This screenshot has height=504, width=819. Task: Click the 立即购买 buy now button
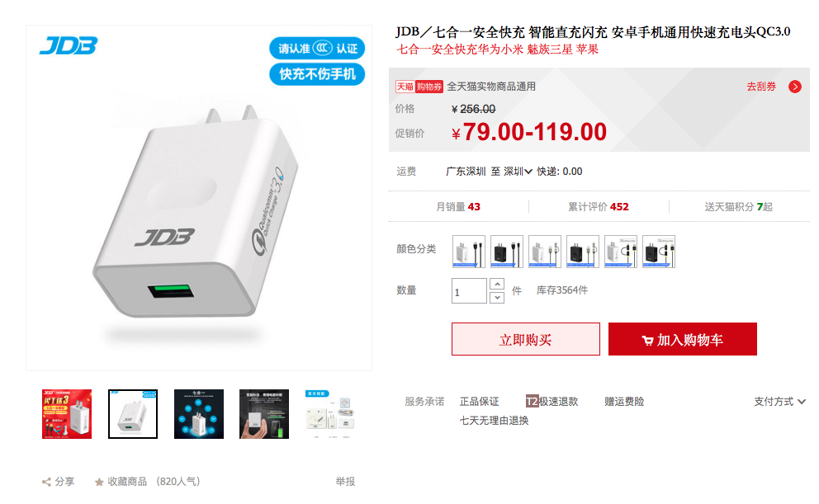pyautogui.click(x=525, y=339)
